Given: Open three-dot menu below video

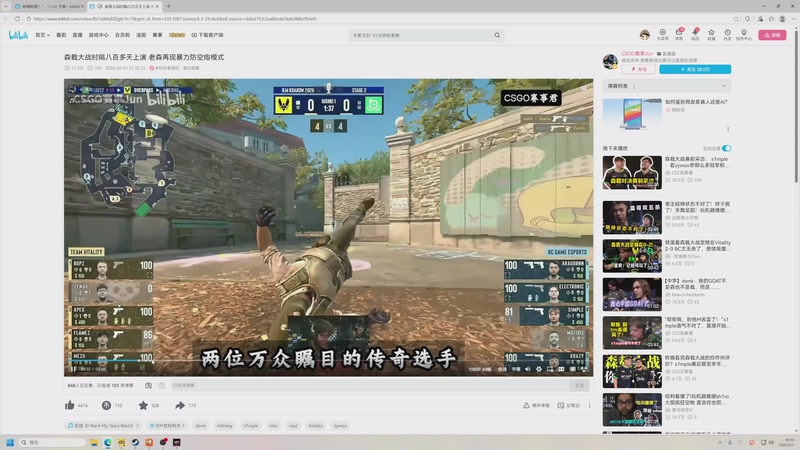Looking at the screenshot, I should click(x=589, y=405).
